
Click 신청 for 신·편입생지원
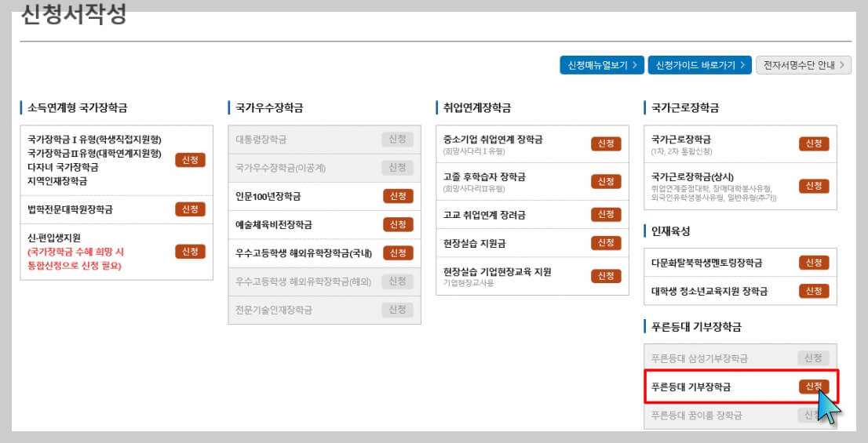click(x=191, y=252)
